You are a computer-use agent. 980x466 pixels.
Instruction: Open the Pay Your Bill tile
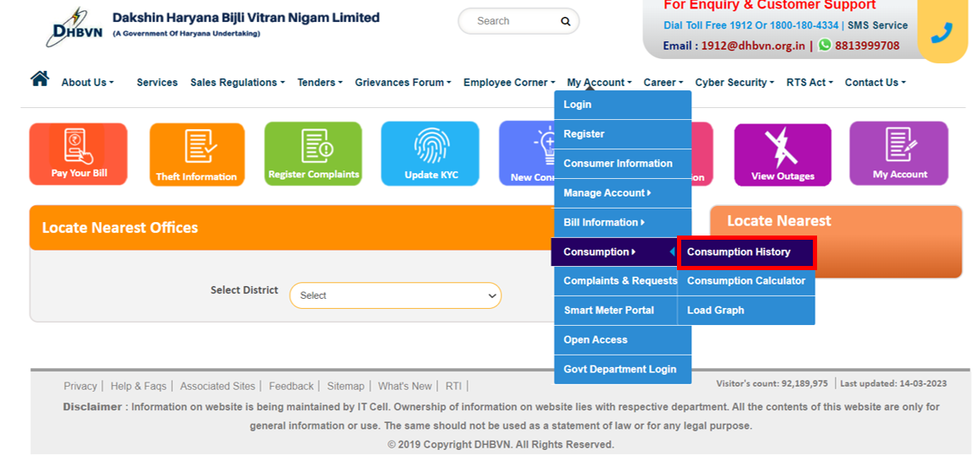tap(79, 154)
